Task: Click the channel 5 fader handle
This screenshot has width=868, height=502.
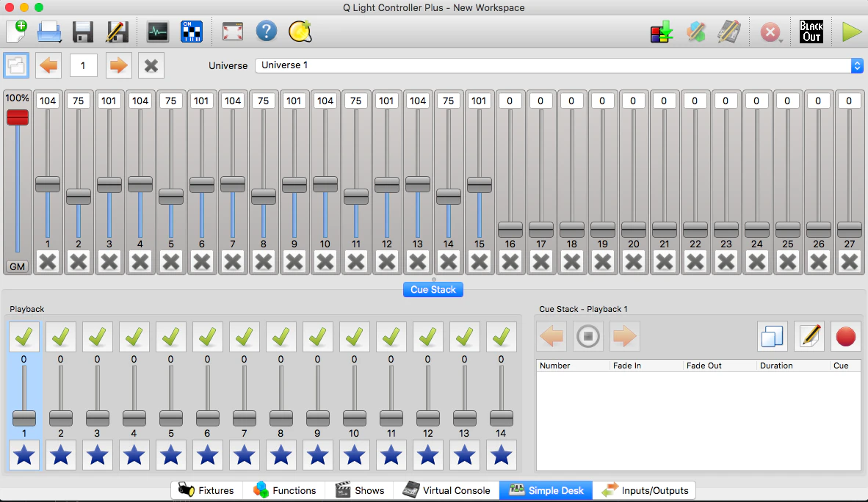Action: [170, 197]
